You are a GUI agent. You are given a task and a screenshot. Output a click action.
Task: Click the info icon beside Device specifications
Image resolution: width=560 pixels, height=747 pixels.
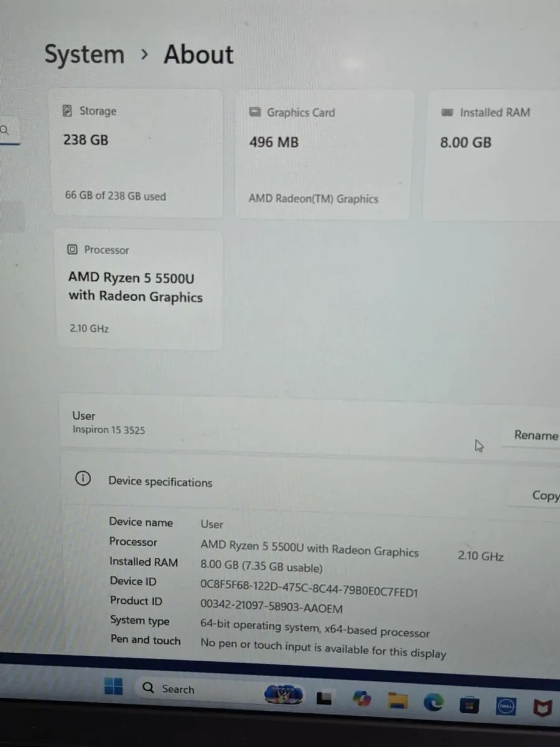pyautogui.click(x=83, y=479)
